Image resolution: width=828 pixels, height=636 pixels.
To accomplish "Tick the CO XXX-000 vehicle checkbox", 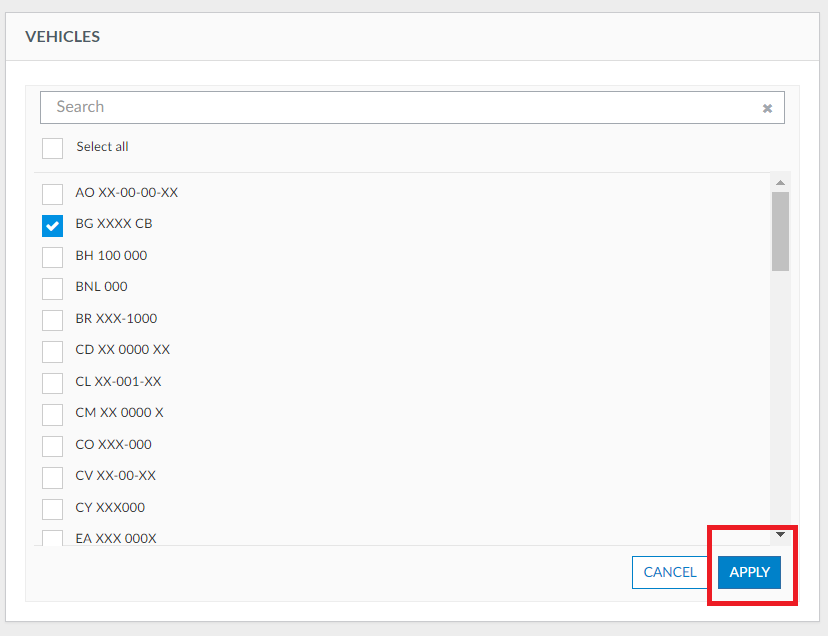I will click(52, 445).
